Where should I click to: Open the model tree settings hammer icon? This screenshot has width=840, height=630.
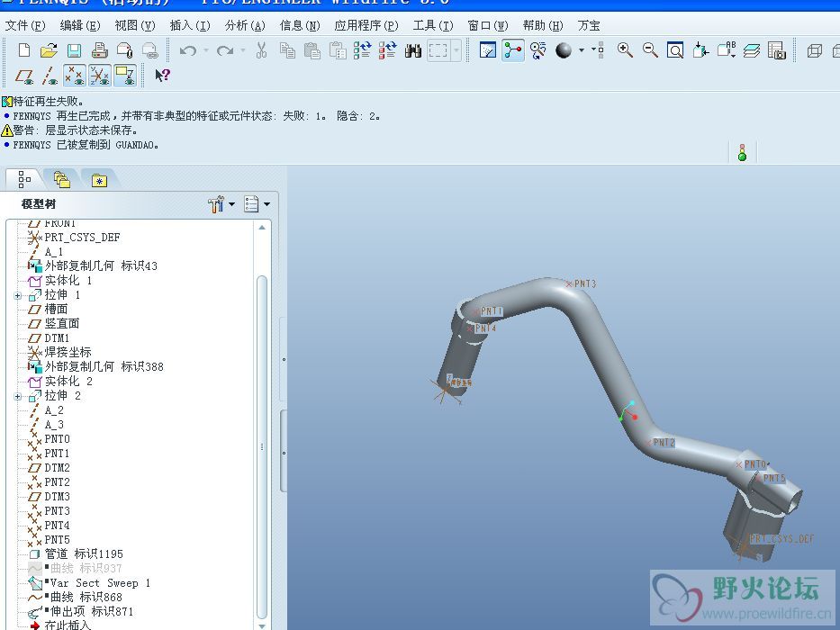pyautogui.click(x=216, y=204)
